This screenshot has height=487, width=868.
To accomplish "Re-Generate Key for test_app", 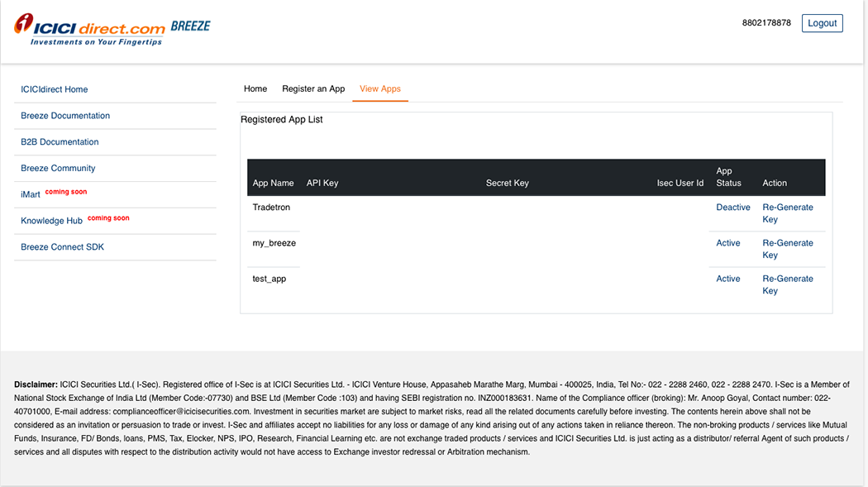I will pyautogui.click(x=787, y=284).
